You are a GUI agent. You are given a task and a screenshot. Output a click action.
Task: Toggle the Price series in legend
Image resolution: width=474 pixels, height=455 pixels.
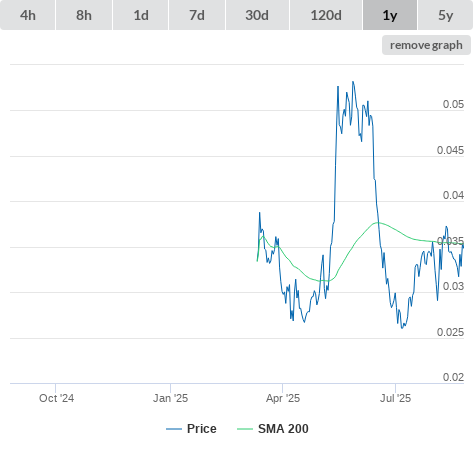click(x=202, y=429)
